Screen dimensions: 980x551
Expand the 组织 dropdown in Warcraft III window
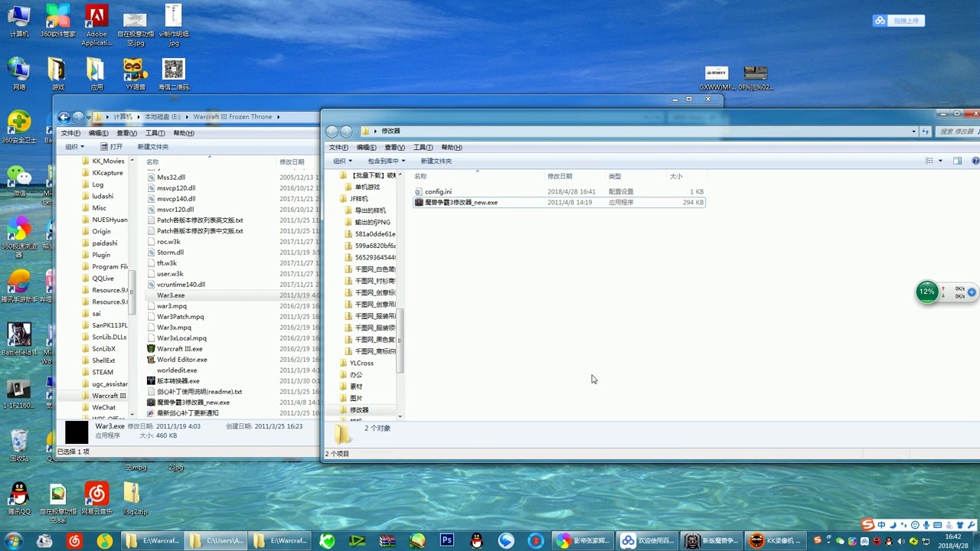point(74,147)
